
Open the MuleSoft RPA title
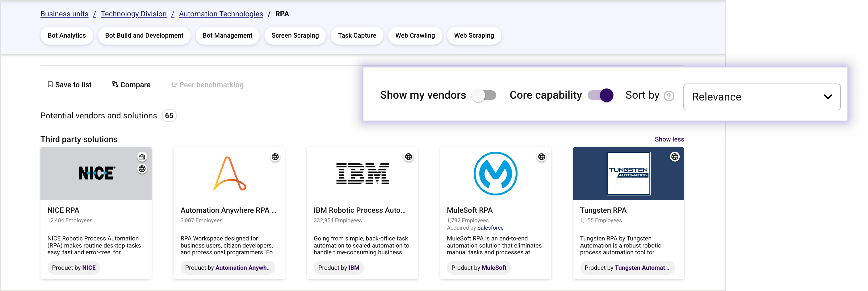pos(470,210)
